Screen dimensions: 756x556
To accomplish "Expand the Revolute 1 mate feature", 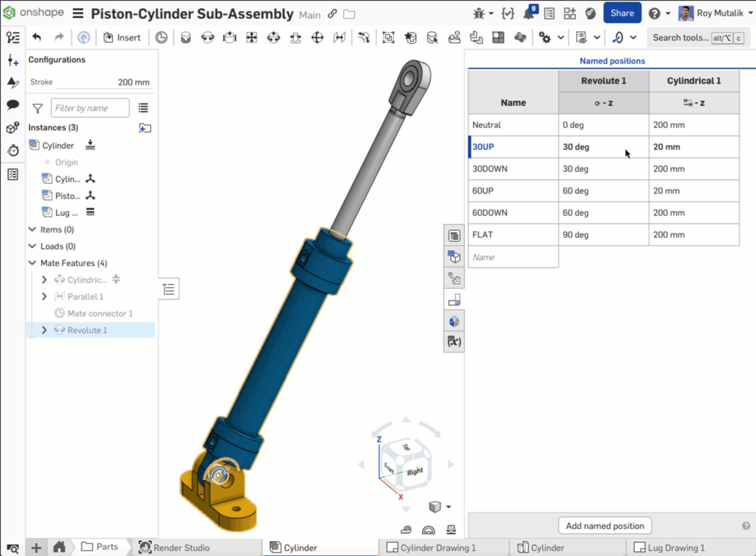I will click(44, 330).
